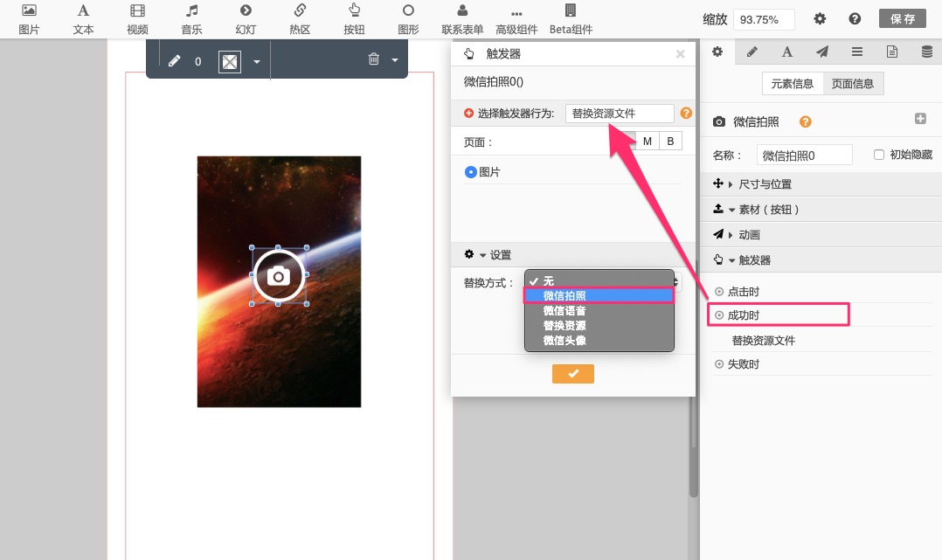Confirm with the orange checkmark button
The image size is (942, 560).
tap(572, 374)
